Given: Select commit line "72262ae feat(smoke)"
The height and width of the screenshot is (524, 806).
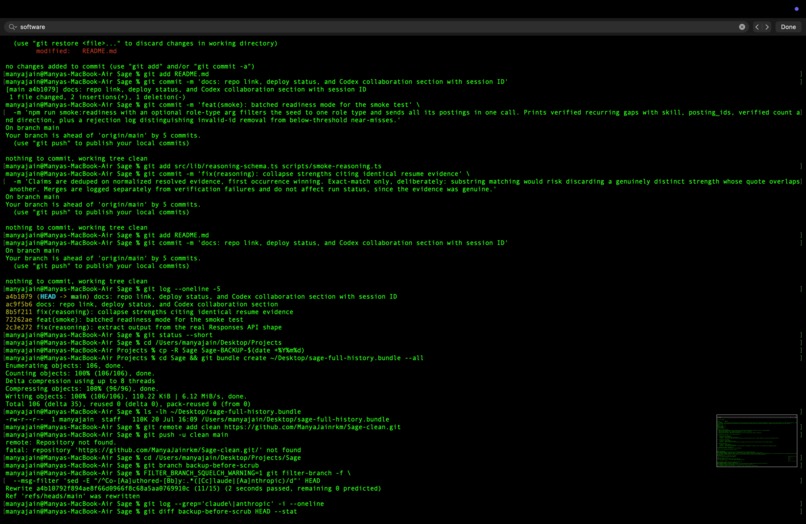Looking at the screenshot, I should [124, 320].
